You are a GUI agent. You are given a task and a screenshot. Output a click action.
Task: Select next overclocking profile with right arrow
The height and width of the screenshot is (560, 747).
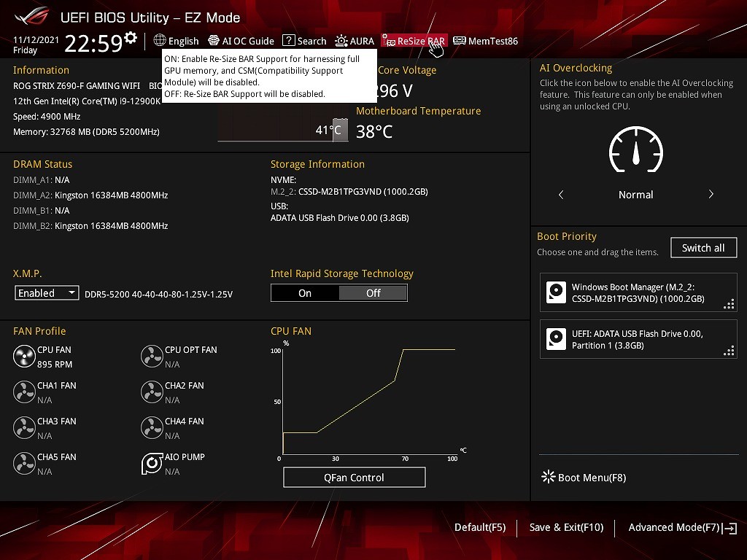point(711,194)
